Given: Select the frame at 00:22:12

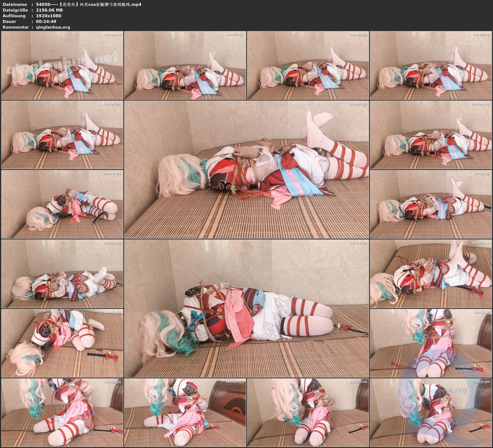Looking at the screenshot, I should tap(308, 412).
